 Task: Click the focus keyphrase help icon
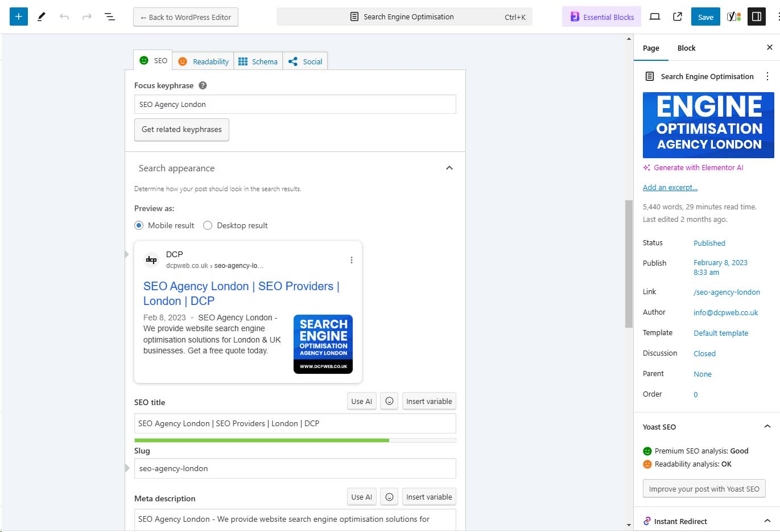point(203,85)
